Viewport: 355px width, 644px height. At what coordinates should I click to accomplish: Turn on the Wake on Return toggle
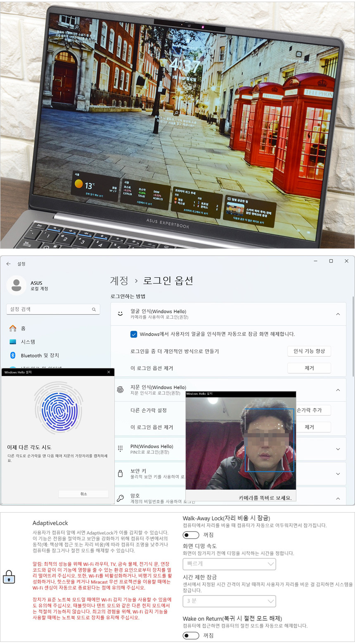coord(191,635)
